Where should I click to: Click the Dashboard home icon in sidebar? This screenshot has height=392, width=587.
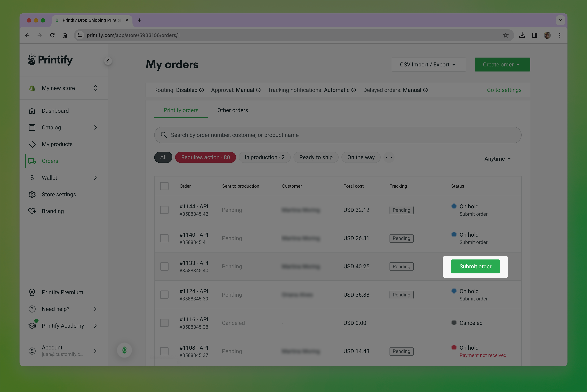coord(32,111)
